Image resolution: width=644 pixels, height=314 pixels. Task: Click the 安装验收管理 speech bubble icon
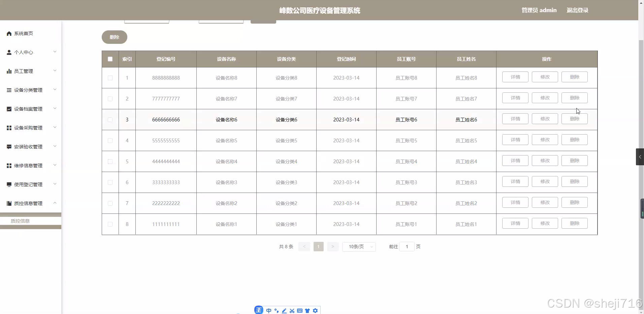pyautogui.click(x=9, y=147)
